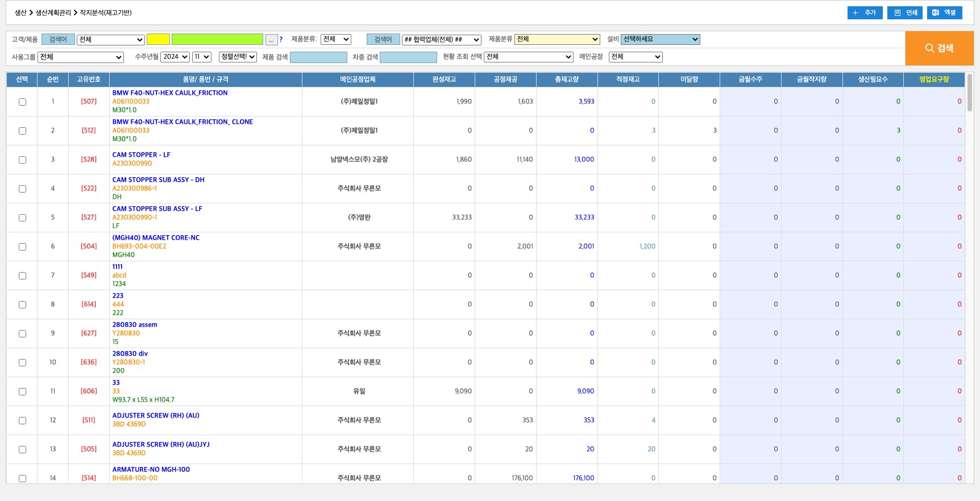980x501 pixels.
Task: Expand the 설비 dropdown showing 선택하세요
Action: tap(660, 39)
